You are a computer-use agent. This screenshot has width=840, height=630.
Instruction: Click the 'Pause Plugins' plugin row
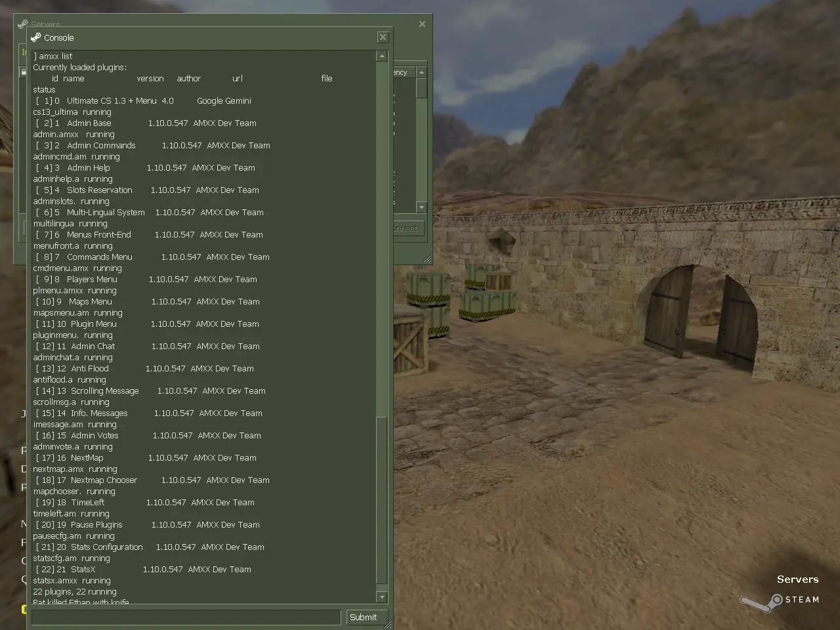point(148,525)
